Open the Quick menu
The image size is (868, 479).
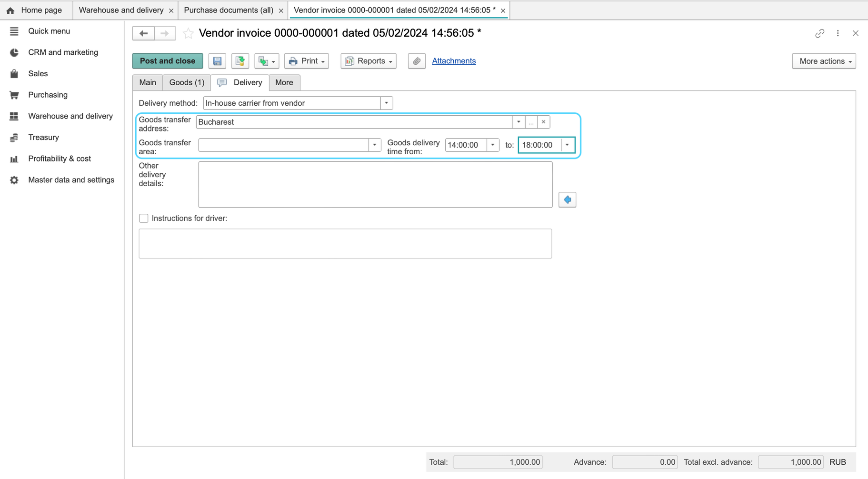pyautogui.click(x=49, y=31)
